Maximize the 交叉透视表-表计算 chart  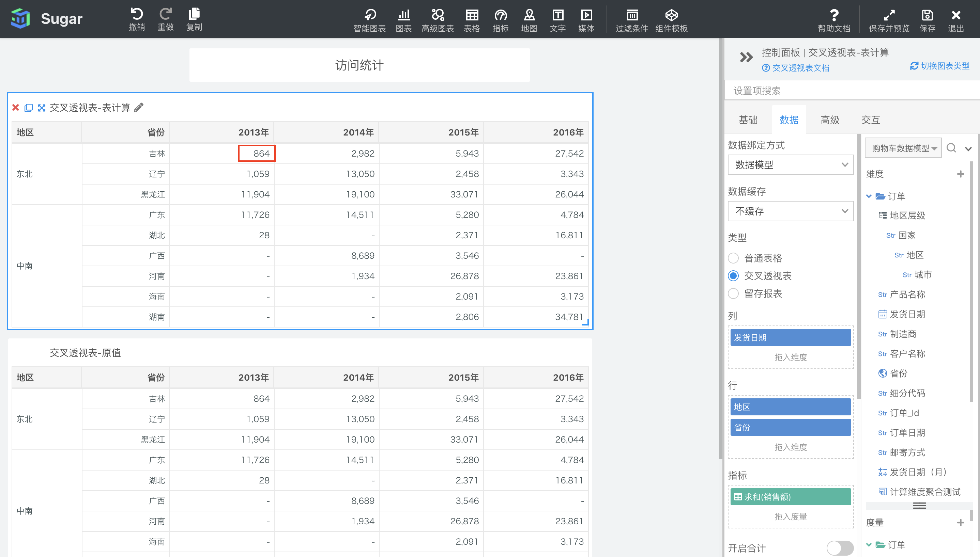(41, 108)
